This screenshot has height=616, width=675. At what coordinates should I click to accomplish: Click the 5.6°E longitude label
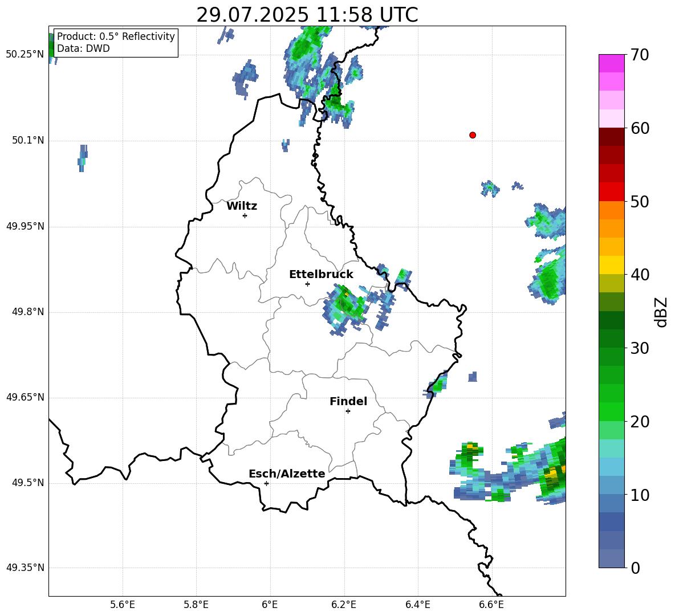pyautogui.click(x=123, y=605)
